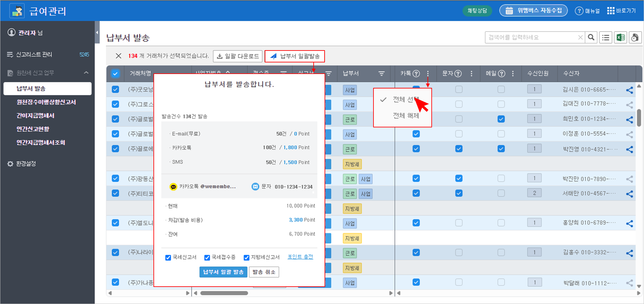The image size is (644, 304).
Task: Uncheck the 메일 checkbox in the 최민호 row
Action: click(x=501, y=119)
